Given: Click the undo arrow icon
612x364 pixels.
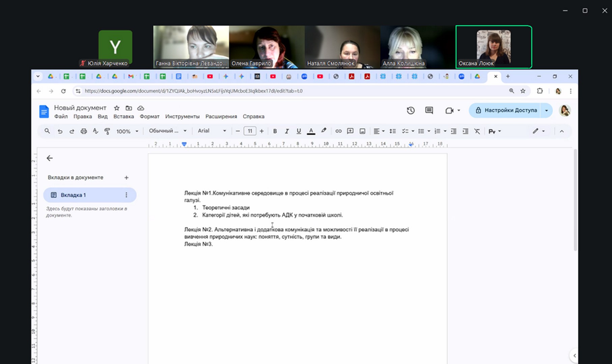Looking at the screenshot, I should coord(60,131).
